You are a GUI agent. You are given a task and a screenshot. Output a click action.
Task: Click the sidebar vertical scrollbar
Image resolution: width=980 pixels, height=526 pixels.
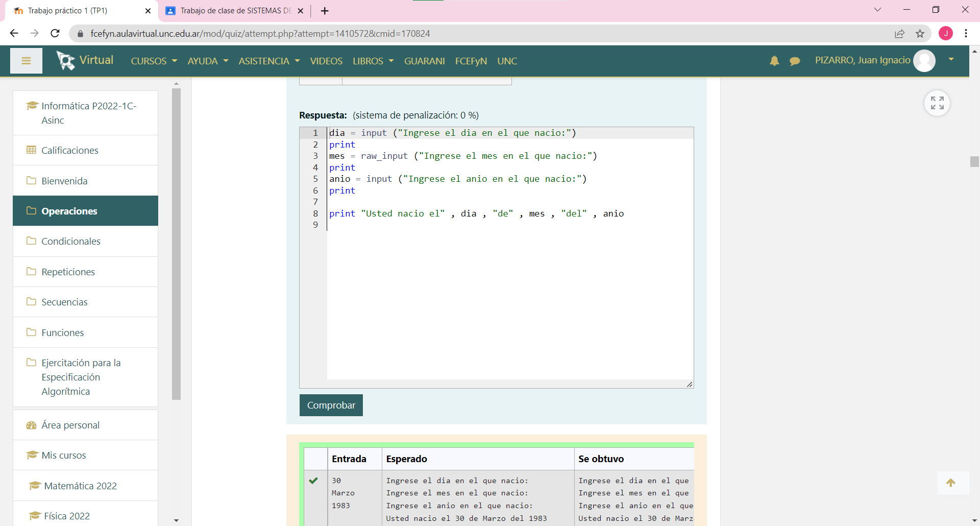point(177,244)
